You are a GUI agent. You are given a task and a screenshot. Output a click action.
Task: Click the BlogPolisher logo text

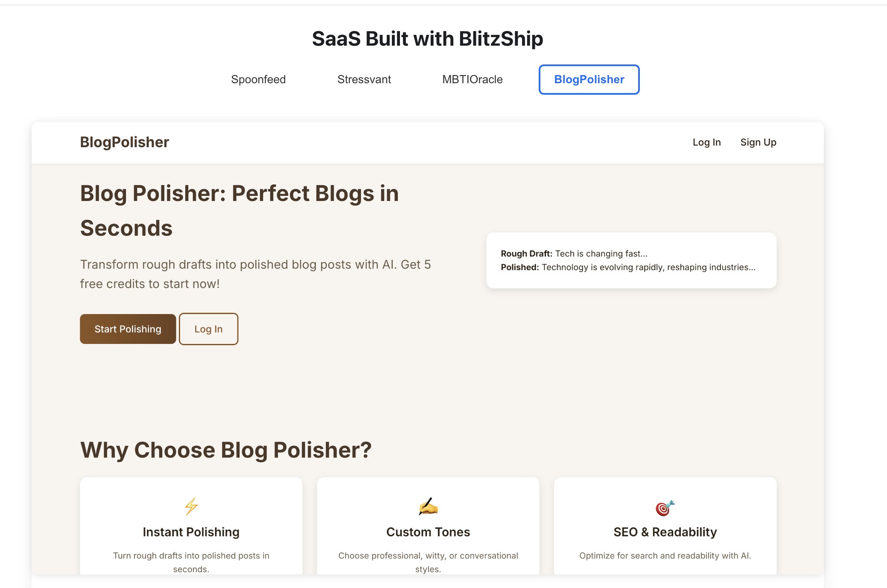click(x=125, y=142)
